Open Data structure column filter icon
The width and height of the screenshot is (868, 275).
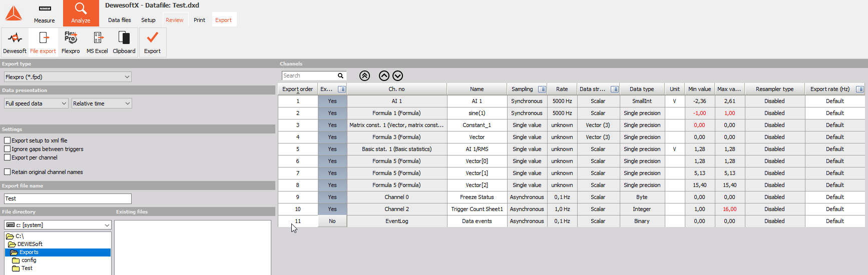coord(614,89)
